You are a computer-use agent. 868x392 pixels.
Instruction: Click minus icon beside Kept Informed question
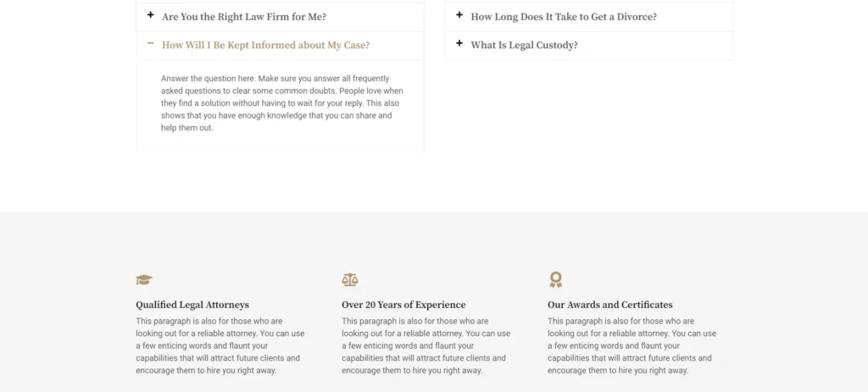pyautogui.click(x=150, y=44)
